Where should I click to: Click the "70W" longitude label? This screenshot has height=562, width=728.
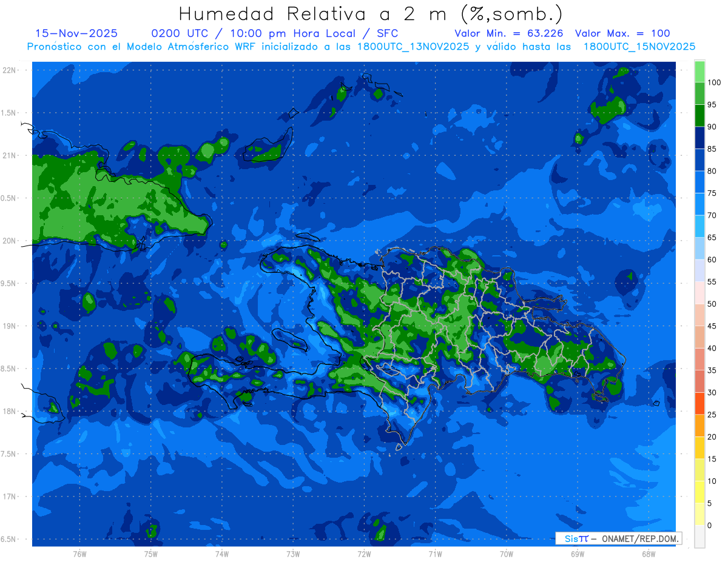pyautogui.click(x=507, y=554)
